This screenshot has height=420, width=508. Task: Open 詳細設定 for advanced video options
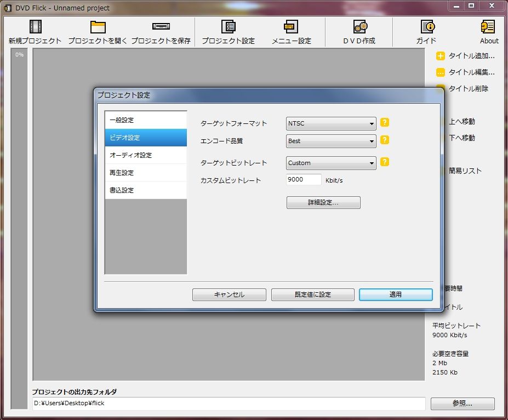[323, 202]
